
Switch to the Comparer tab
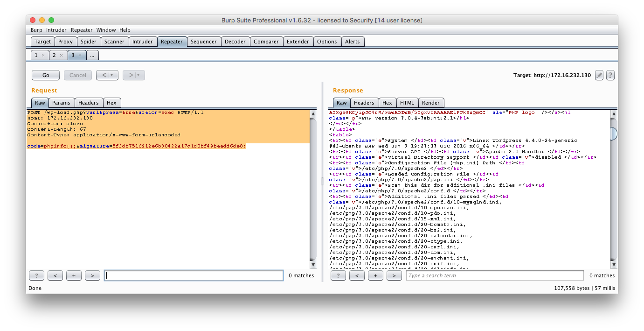click(266, 42)
